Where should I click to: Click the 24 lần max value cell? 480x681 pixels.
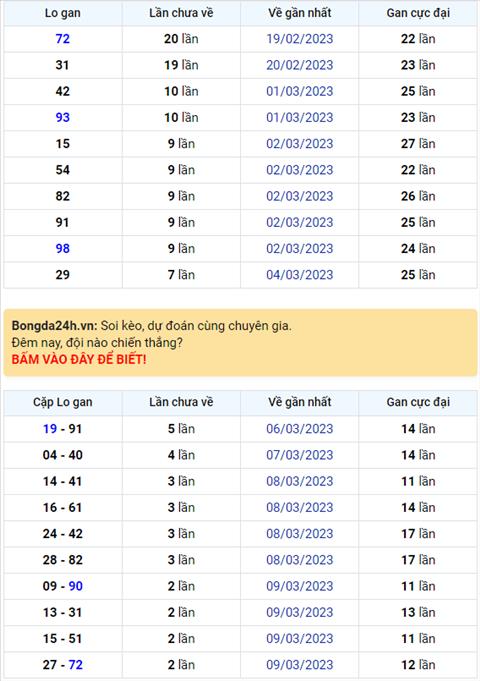(x=418, y=248)
